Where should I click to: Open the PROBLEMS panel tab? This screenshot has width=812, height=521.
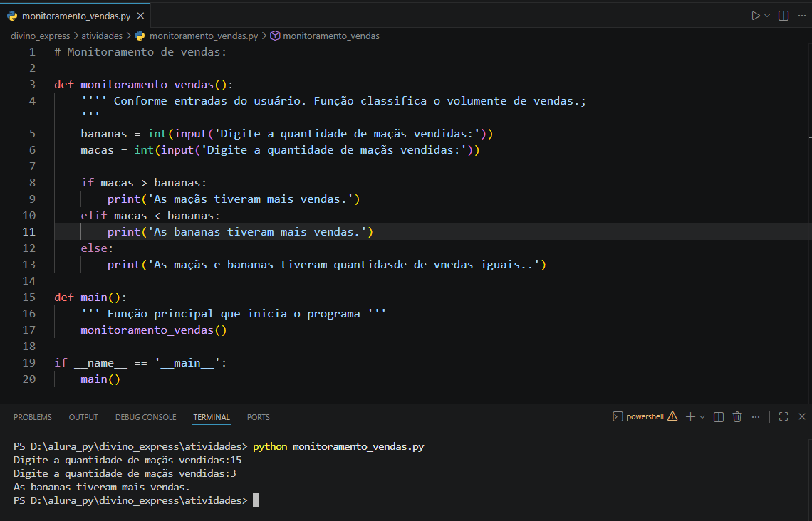(x=33, y=417)
